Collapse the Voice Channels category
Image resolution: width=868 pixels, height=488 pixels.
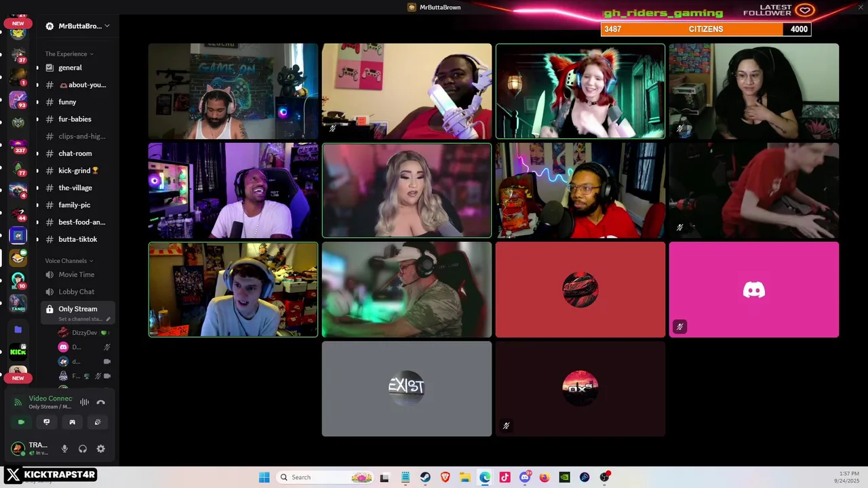69,260
